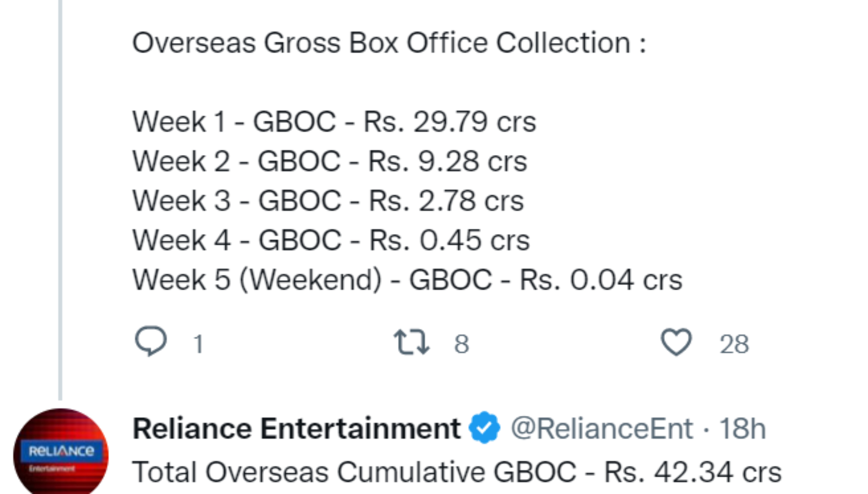
Task: Like the tweet with heart icon
Action: coord(676,342)
